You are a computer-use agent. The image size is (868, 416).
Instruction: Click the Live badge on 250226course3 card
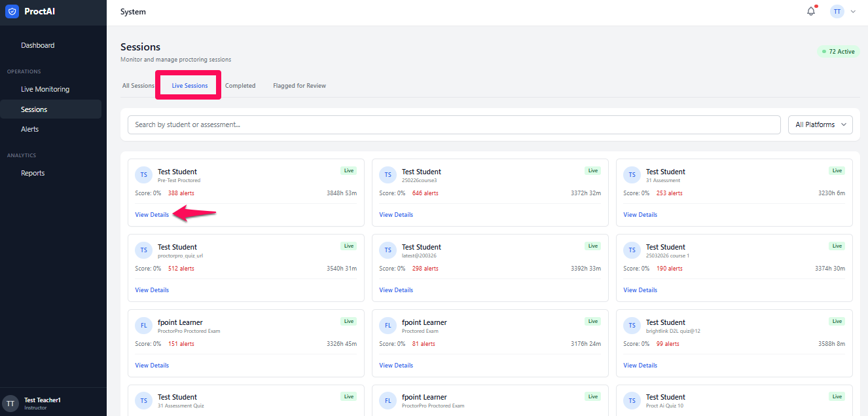coord(592,170)
